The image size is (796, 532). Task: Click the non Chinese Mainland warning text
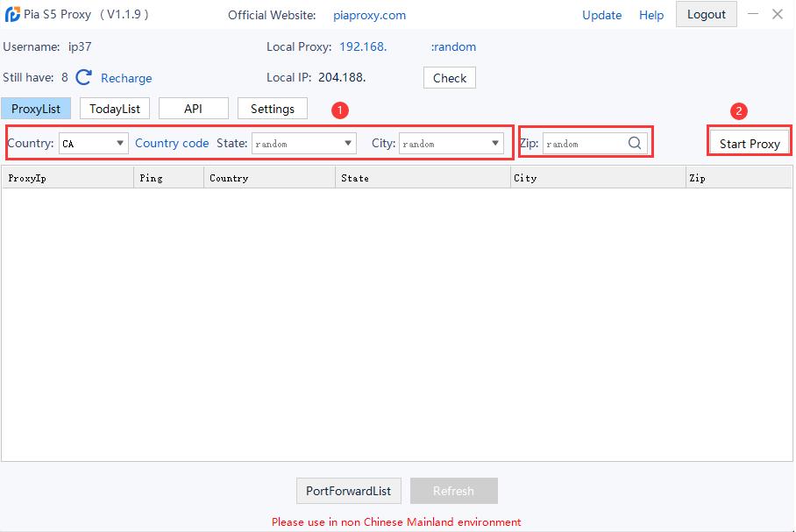pos(396,521)
